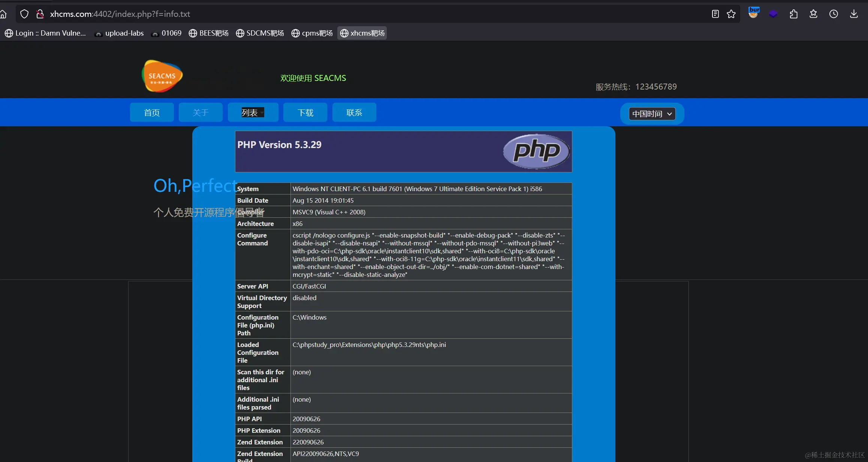Open the SDCMS靶场 bookmark
Viewport: 868px width, 462px height.
tap(260, 33)
